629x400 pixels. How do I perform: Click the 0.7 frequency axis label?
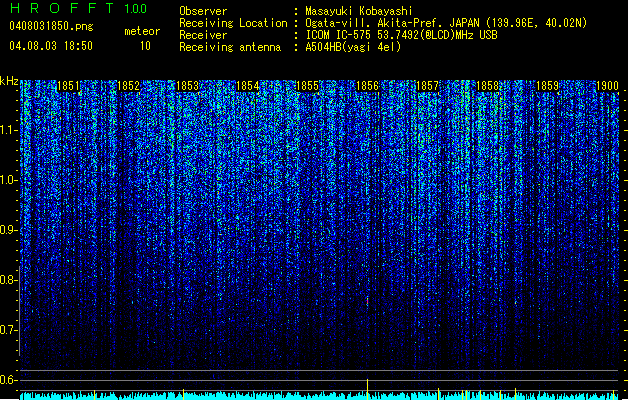click(9, 330)
